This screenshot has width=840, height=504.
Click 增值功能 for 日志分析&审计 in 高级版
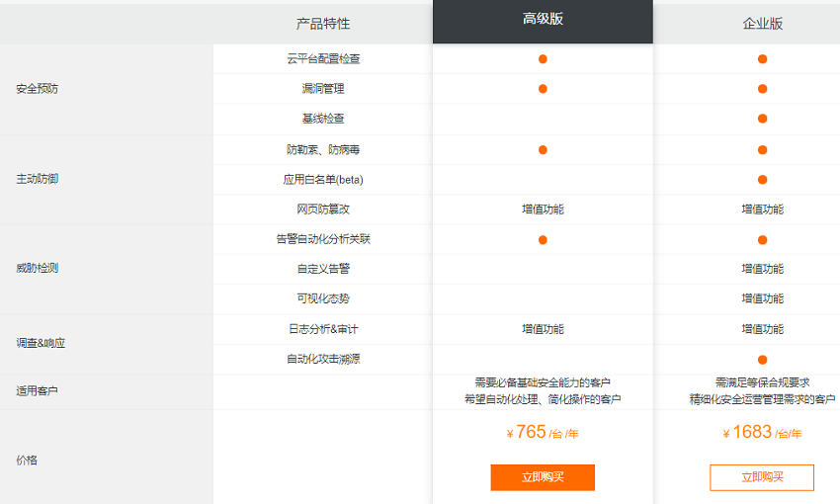[x=543, y=329]
